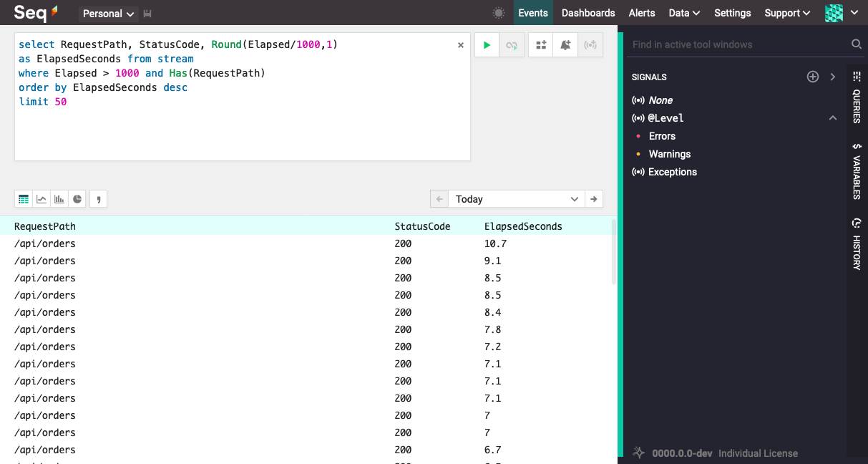Select the None signal
Viewport: 868px width, 464px height.
[660, 100]
